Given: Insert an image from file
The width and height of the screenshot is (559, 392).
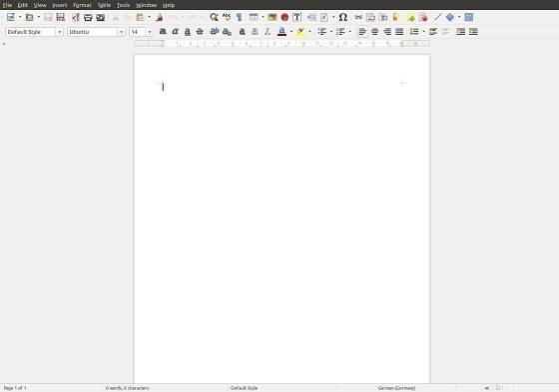Looking at the screenshot, I should click(272, 17).
